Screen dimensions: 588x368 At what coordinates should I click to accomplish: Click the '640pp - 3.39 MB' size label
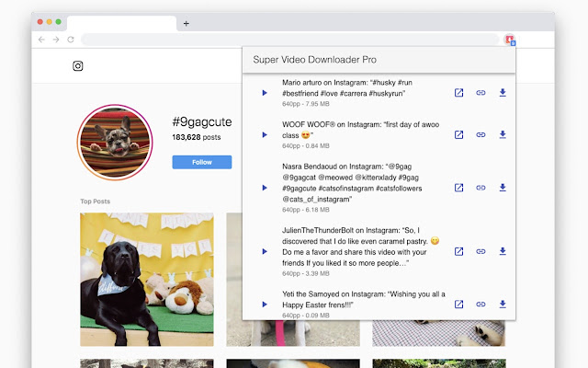coord(306,273)
